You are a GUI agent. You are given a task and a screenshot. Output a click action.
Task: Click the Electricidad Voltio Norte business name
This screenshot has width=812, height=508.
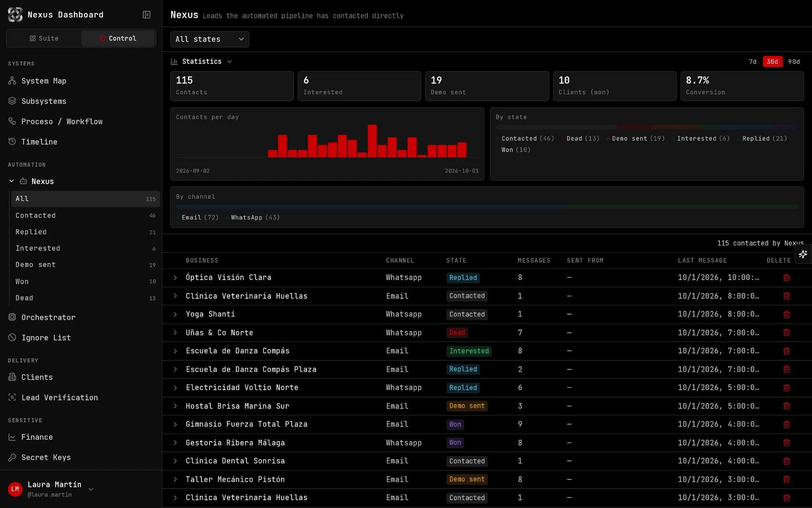click(x=242, y=388)
